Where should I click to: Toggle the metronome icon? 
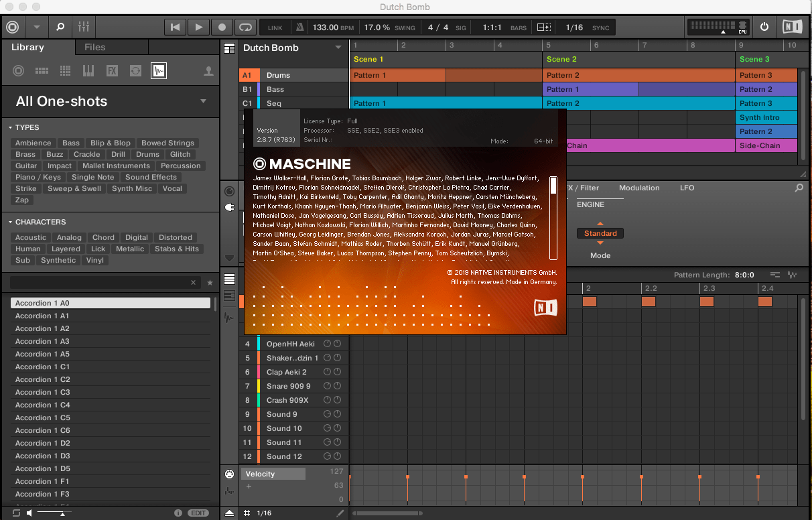tap(299, 27)
